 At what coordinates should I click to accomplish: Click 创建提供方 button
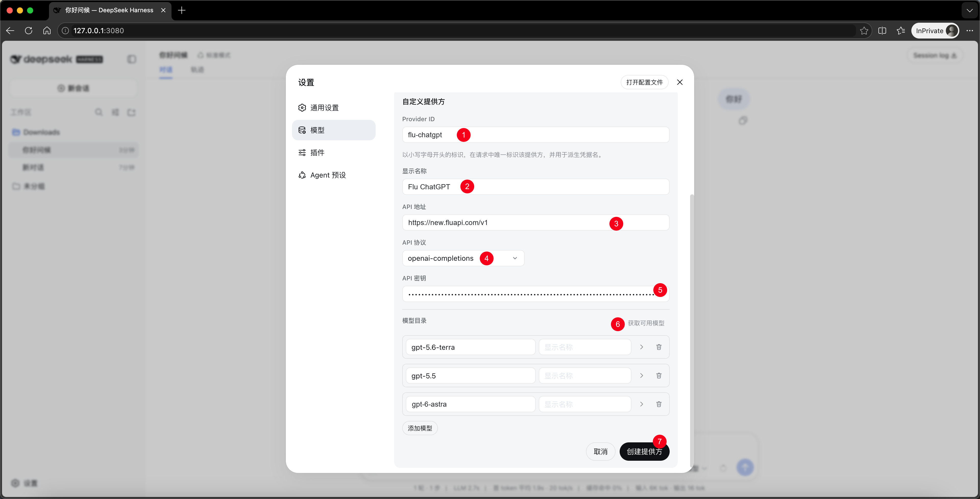644,452
